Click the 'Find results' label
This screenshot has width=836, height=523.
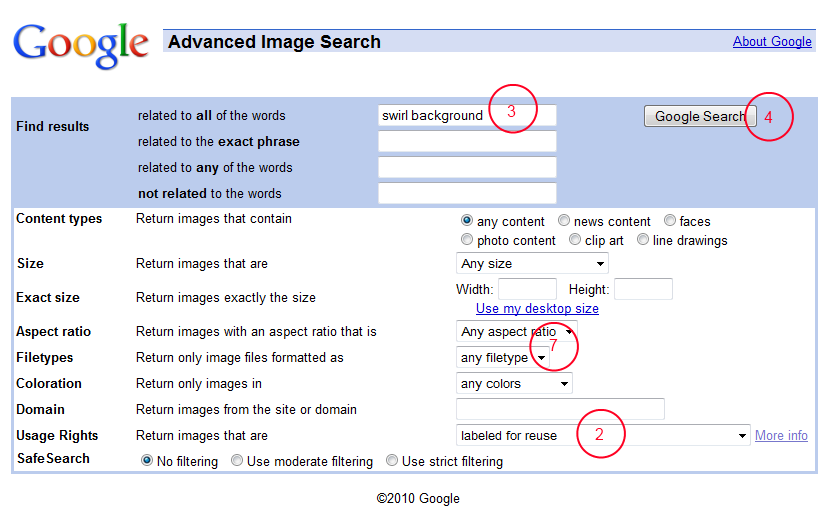(x=52, y=126)
